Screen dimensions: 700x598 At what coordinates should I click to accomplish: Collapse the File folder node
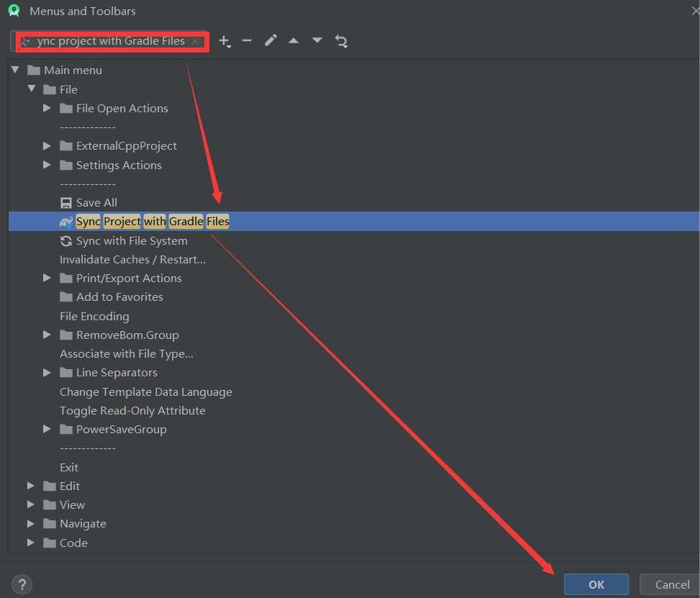click(x=32, y=89)
